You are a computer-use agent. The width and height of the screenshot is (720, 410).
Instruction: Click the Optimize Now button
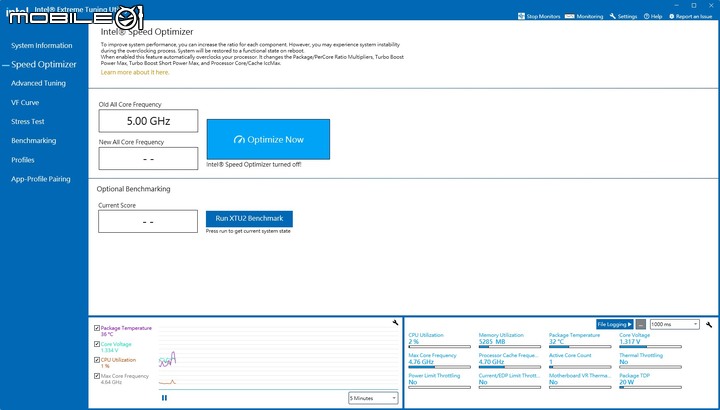268,139
